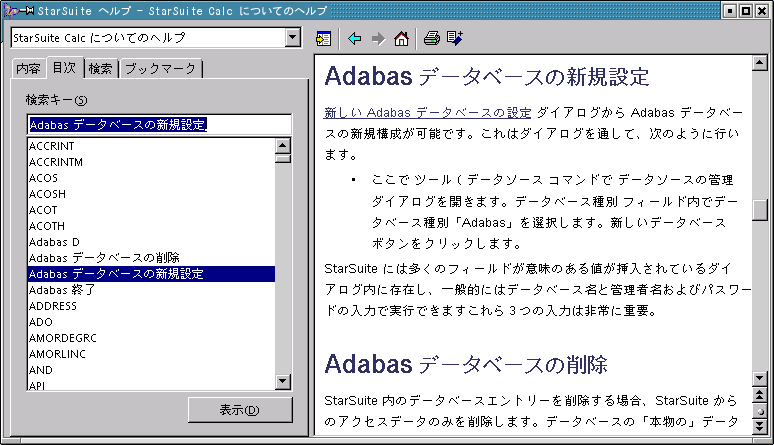Add bookmark with the bookmark icon
The image size is (774, 445).
[455, 38]
